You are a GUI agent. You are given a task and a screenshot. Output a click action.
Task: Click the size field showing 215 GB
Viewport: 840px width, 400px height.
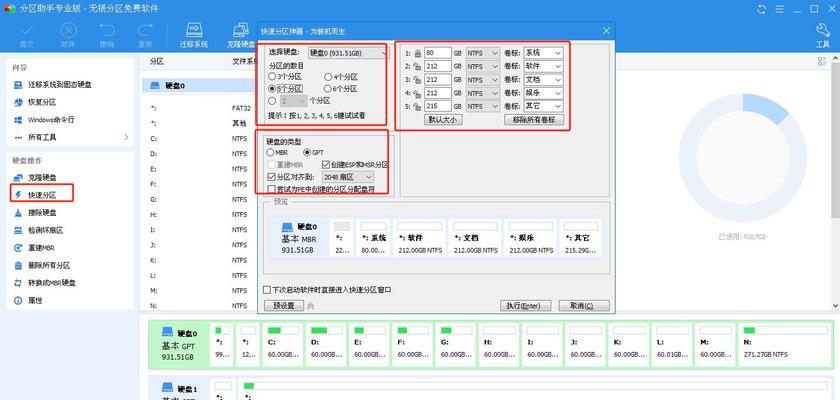[x=438, y=107]
